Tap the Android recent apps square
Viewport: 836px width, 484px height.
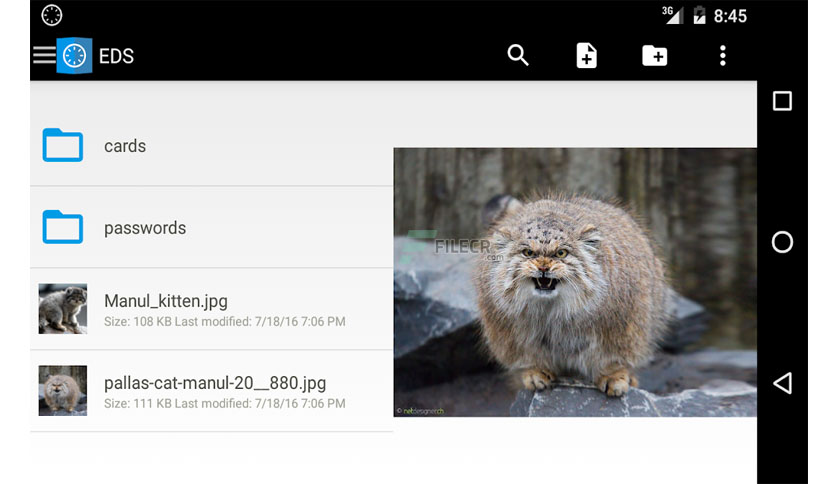tap(782, 101)
